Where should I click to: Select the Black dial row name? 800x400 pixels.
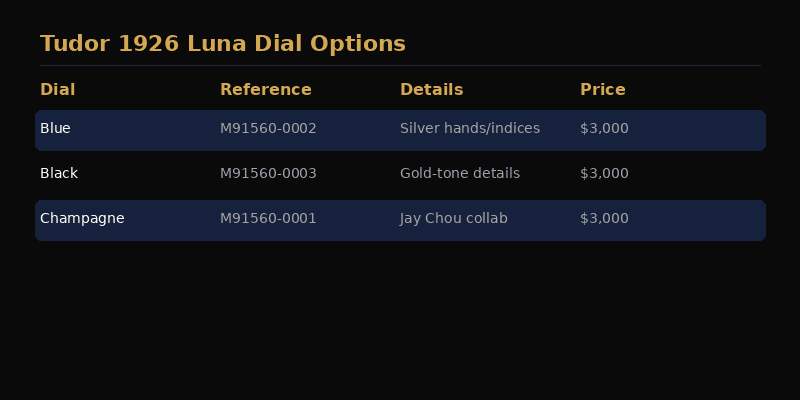pos(59,173)
